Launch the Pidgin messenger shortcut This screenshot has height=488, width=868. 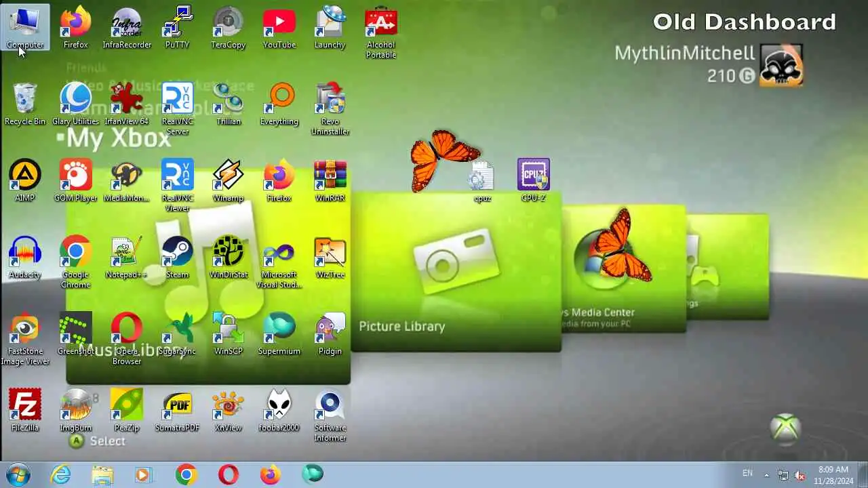pos(330,335)
